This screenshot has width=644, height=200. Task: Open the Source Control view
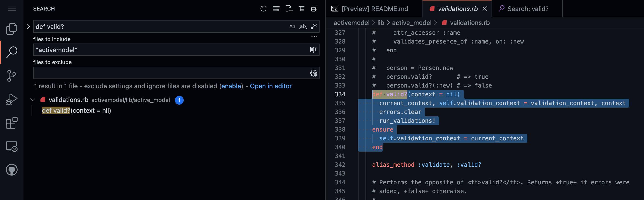point(11,76)
